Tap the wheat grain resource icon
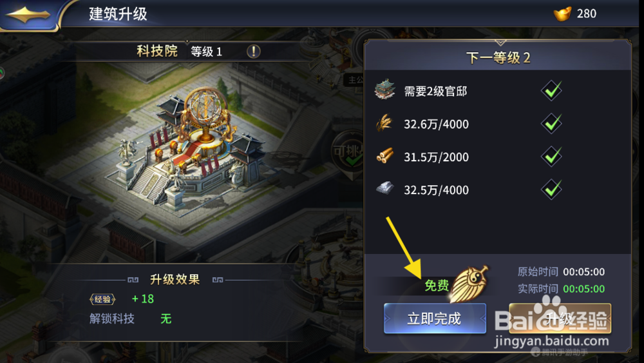Image resolution: width=644 pixels, height=363 pixels. [384, 123]
